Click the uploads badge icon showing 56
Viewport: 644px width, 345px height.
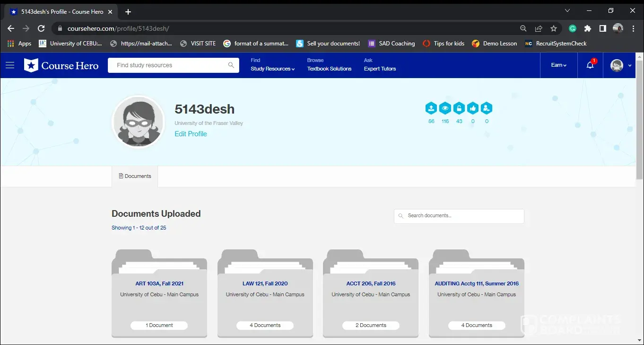click(x=431, y=108)
